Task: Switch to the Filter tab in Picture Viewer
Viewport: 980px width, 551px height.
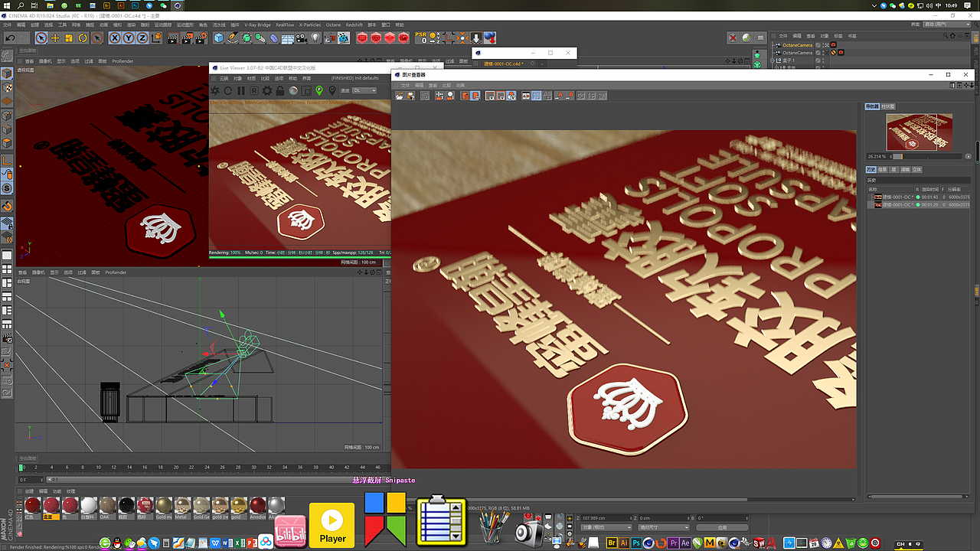Action: 905,170
